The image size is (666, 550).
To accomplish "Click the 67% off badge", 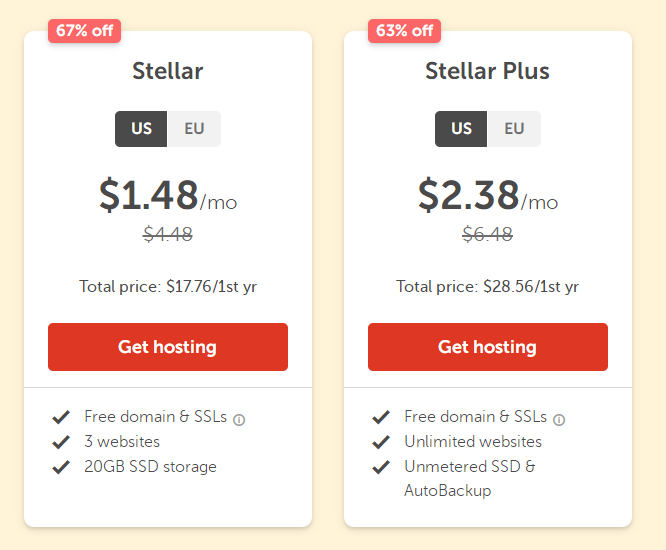I will tap(85, 31).
